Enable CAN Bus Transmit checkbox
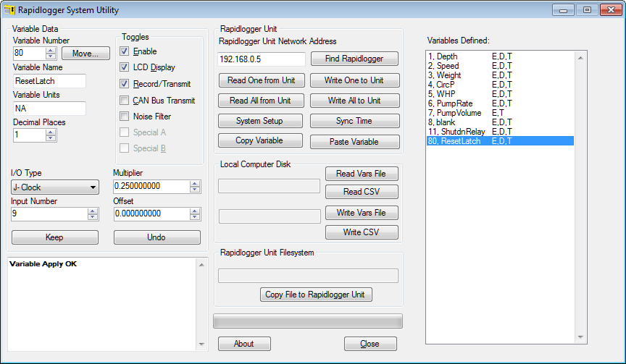626x364 pixels. pos(124,101)
